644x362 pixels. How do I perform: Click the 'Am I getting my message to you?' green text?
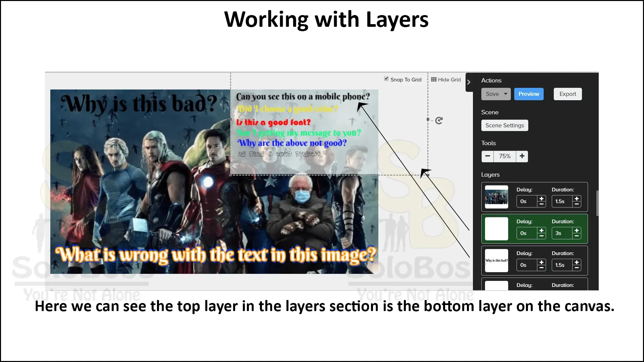coord(299,133)
